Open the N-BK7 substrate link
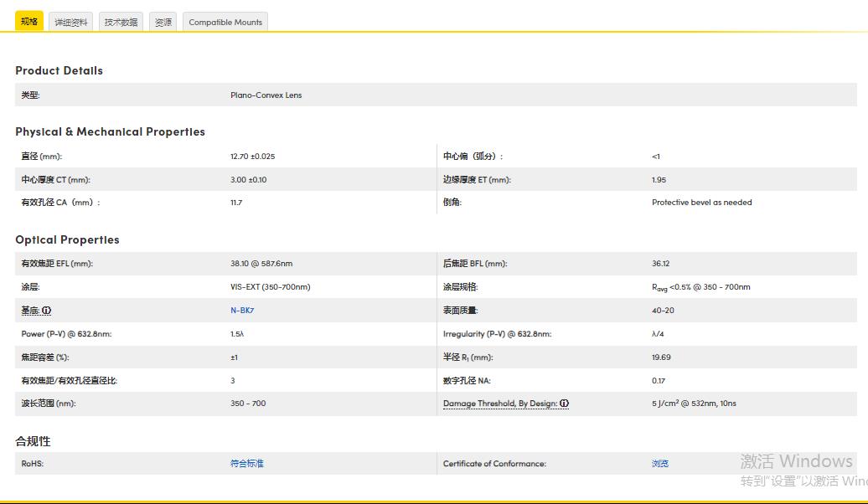The image size is (868, 504). pyautogui.click(x=242, y=311)
